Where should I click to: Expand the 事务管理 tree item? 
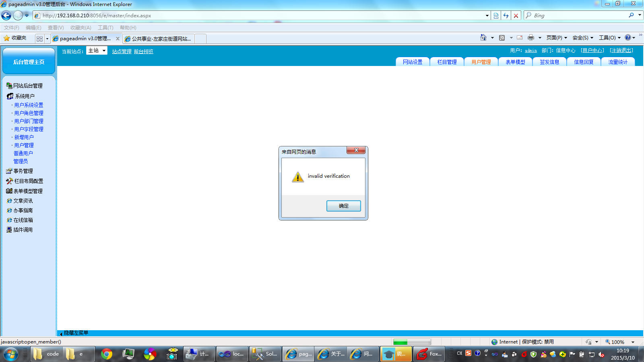coord(23,171)
